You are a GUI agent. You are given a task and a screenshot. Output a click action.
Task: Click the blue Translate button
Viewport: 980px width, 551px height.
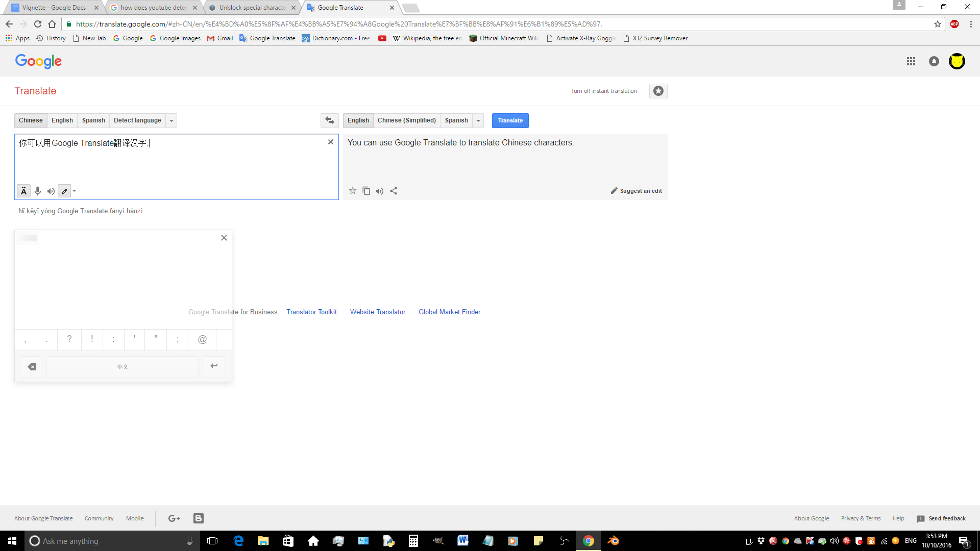click(510, 120)
